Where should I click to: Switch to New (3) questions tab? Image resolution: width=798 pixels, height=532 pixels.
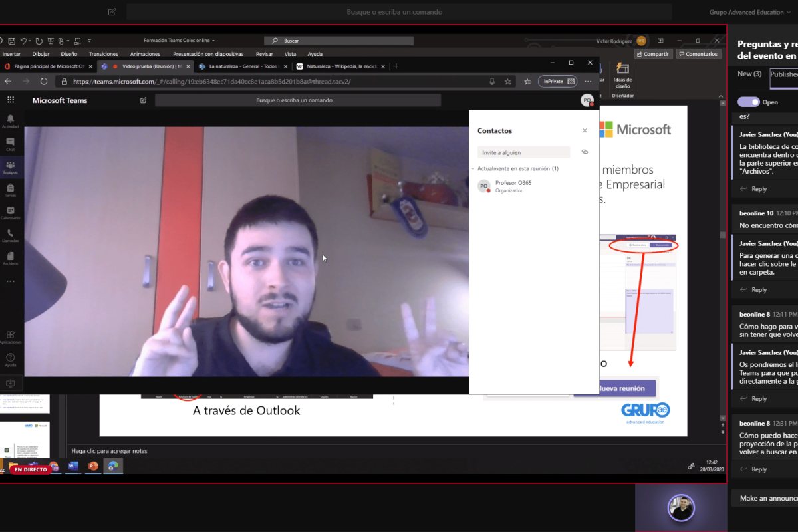coord(749,74)
